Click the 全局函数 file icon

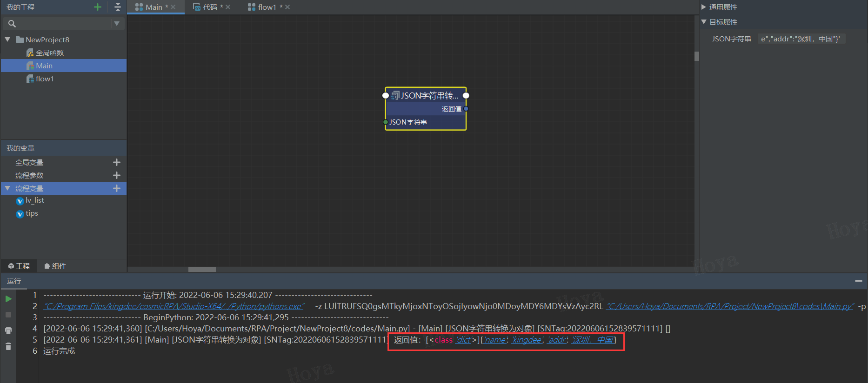tap(30, 53)
